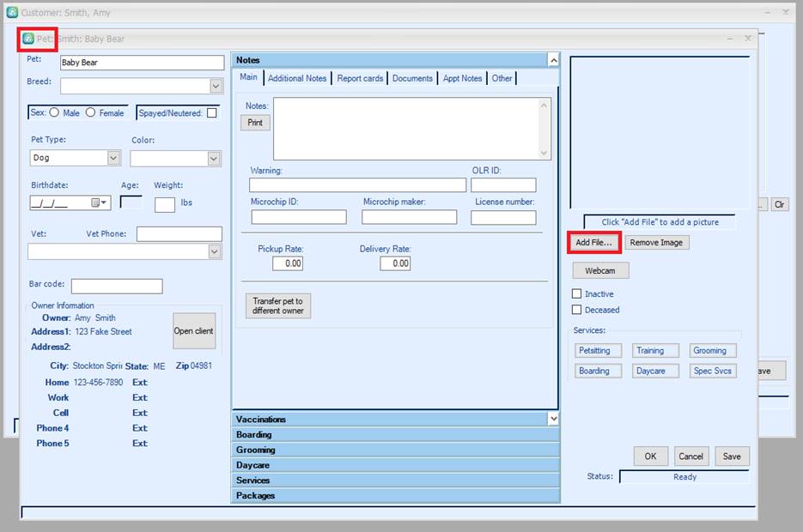Viewport: 803px width, 532px height.
Task: Click Transfer pet to different owner
Action: [x=277, y=306]
